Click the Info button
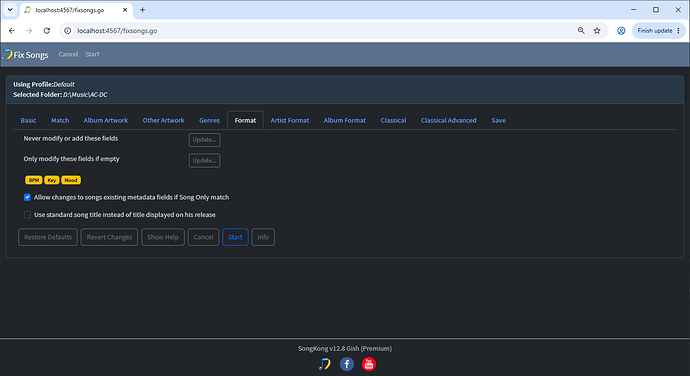 click(x=263, y=237)
